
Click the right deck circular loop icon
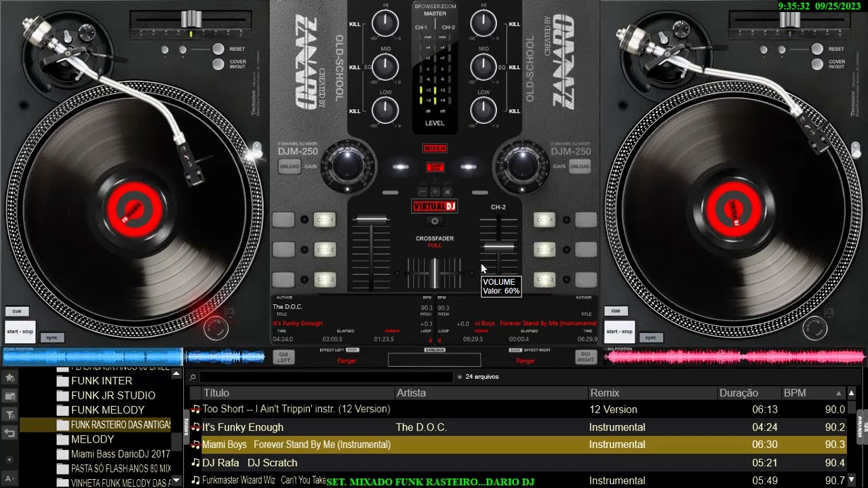[x=814, y=328]
